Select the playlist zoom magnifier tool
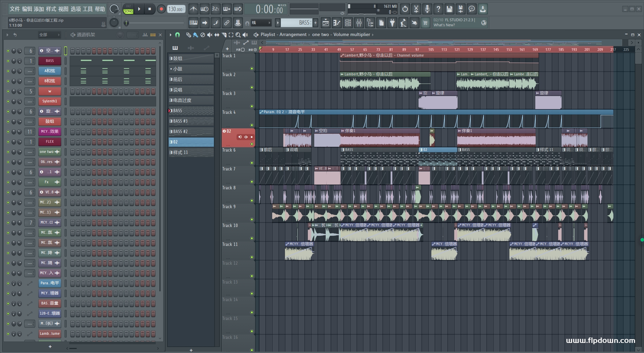 (x=238, y=35)
